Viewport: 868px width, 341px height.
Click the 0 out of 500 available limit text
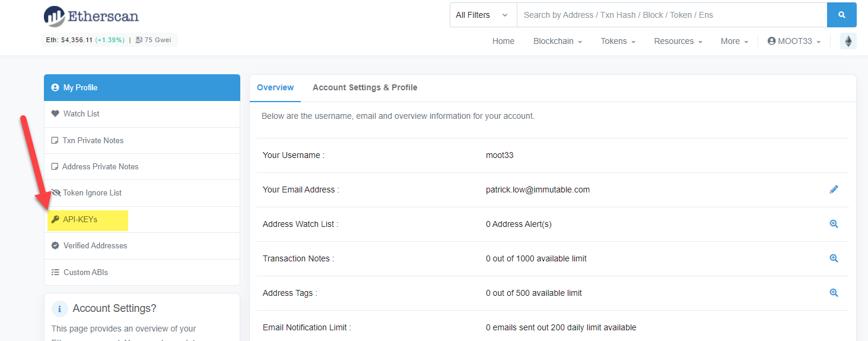click(534, 293)
